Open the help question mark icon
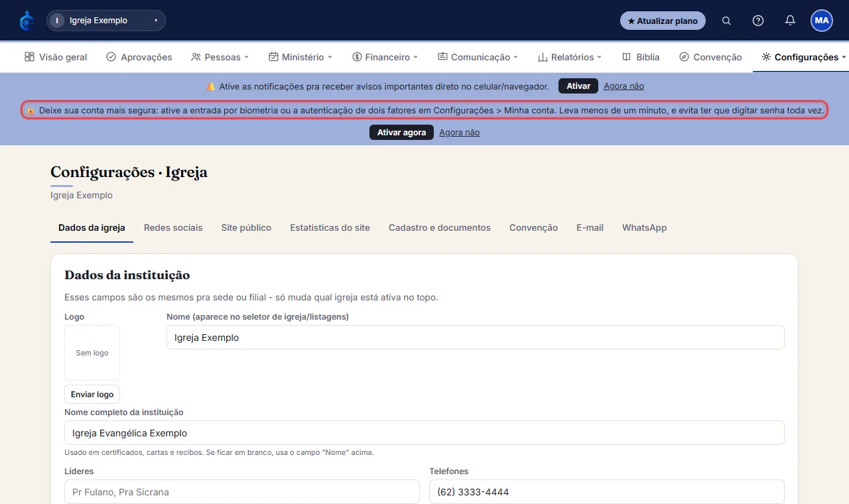The image size is (849, 504). (758, 21)
